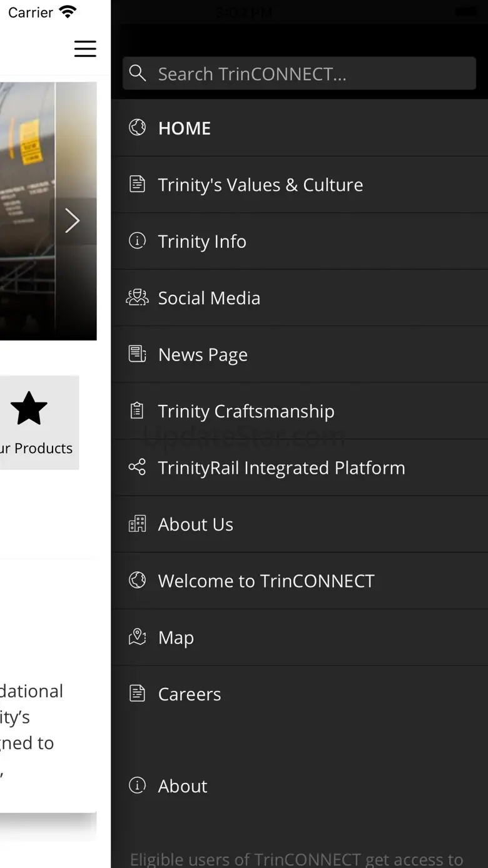This screenshot has height=868, width=488.
Task: Tap the newspaper icon beside News Page
Action: pos(137,354)
